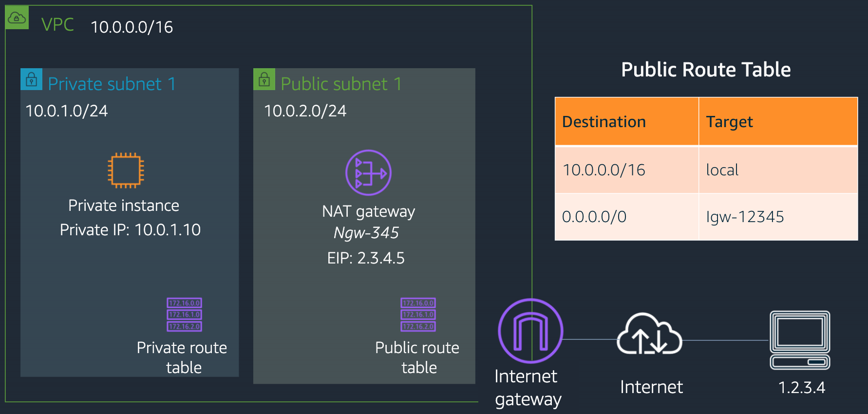Select the 1.2.3.4 computer icon
This screenshot has width=868, height=414.
click(800, 340)
